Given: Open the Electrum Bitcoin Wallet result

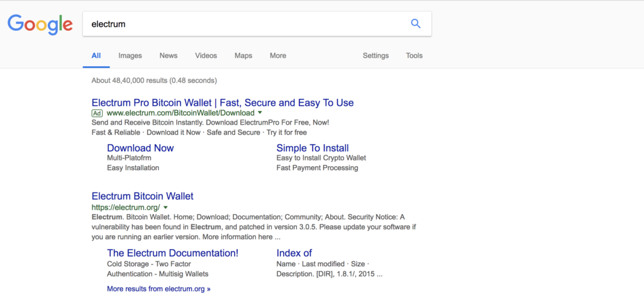Looking at the screenshot, I should [x=143, y=196].
